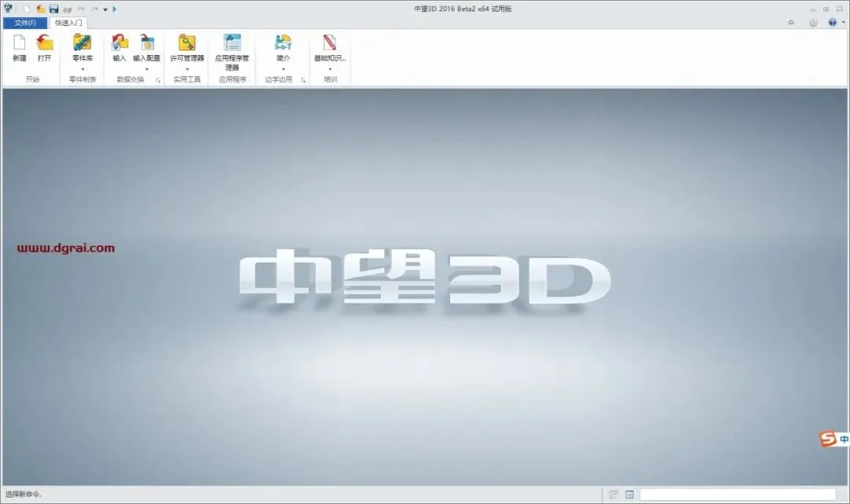Expand the 输入配置 dropdown arrow
Viewport: 850px width, 504px height.
tap(147, 69)
